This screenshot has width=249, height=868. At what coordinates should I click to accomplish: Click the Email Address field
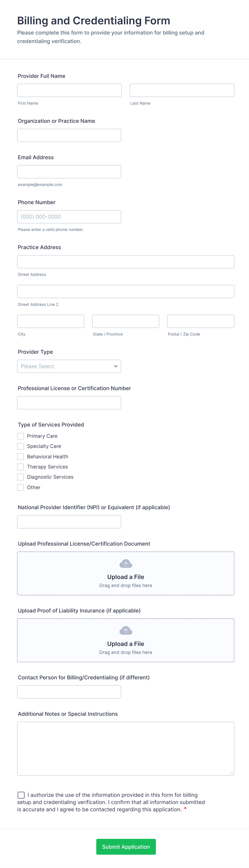(69, 172)
